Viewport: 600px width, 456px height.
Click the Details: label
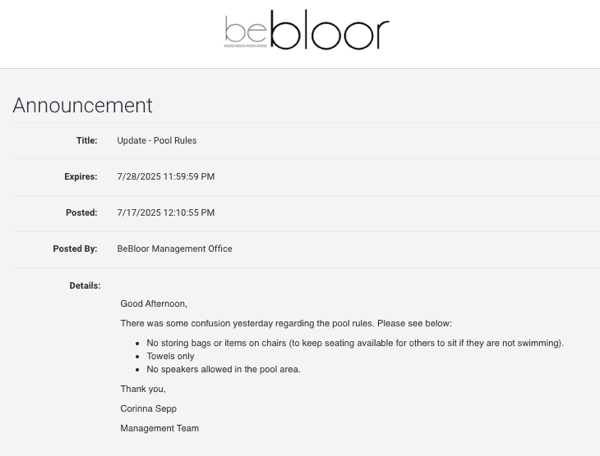[x=85, y=285]
